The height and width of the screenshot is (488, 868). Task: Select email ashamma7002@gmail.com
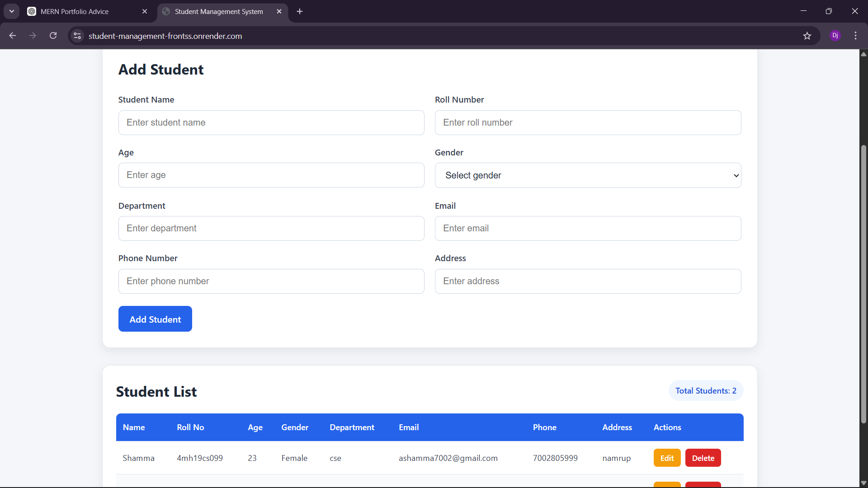(x=448, y=458)
